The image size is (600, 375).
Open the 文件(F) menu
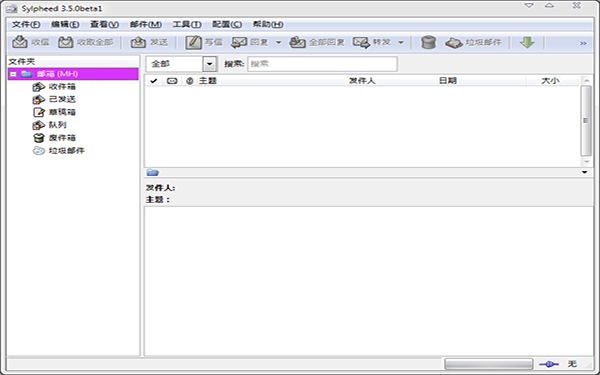click(26, 24)
